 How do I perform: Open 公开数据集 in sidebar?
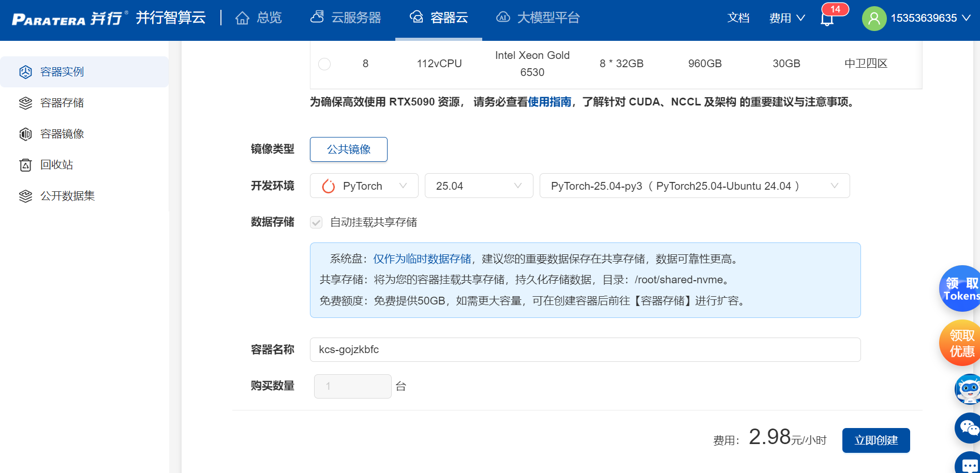pyautogui.click(x=84, y=196)
